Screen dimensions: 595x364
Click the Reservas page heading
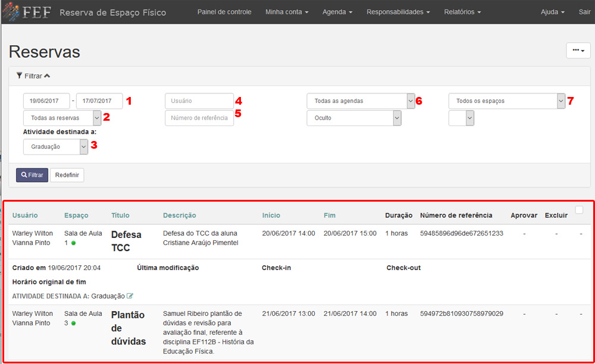[x=45, y=52]
